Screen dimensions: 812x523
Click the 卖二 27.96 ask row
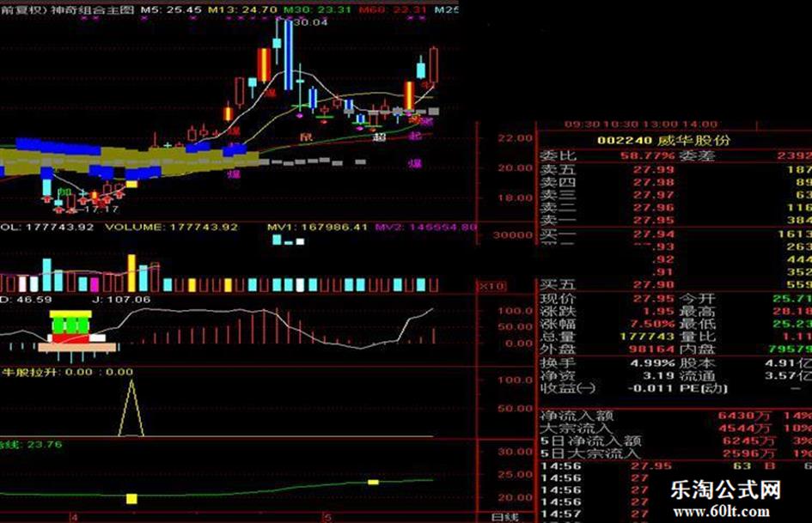[675, 208]
